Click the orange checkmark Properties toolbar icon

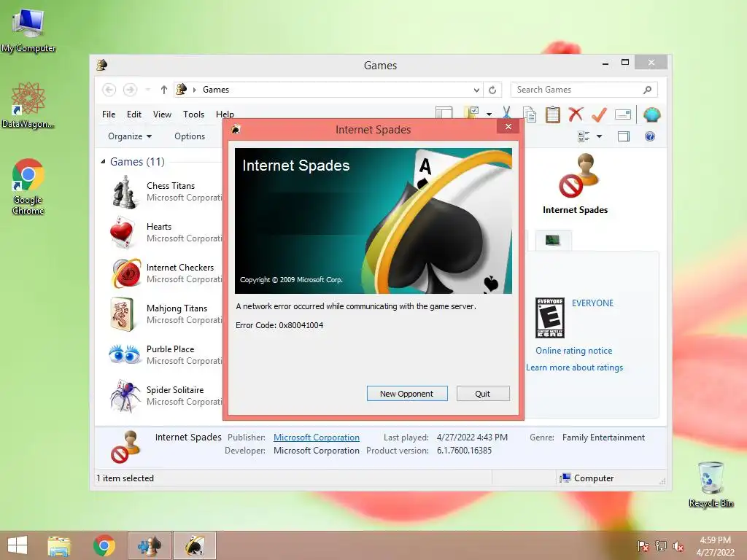599,114
